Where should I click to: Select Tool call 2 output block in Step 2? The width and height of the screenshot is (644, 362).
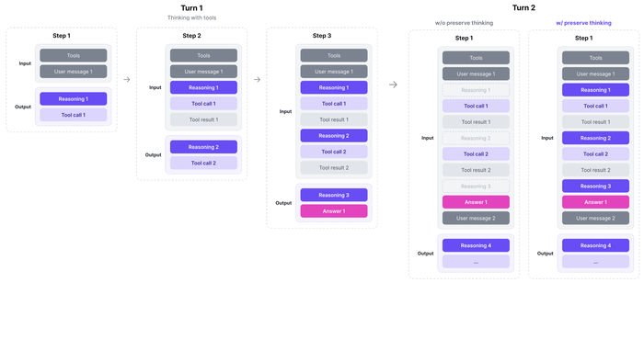[x=203, y=163]
